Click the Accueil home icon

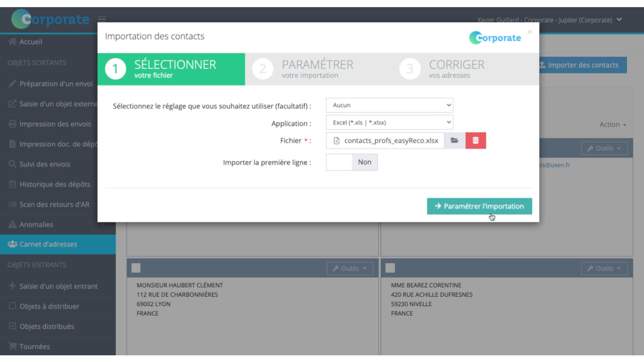point(12,42)
